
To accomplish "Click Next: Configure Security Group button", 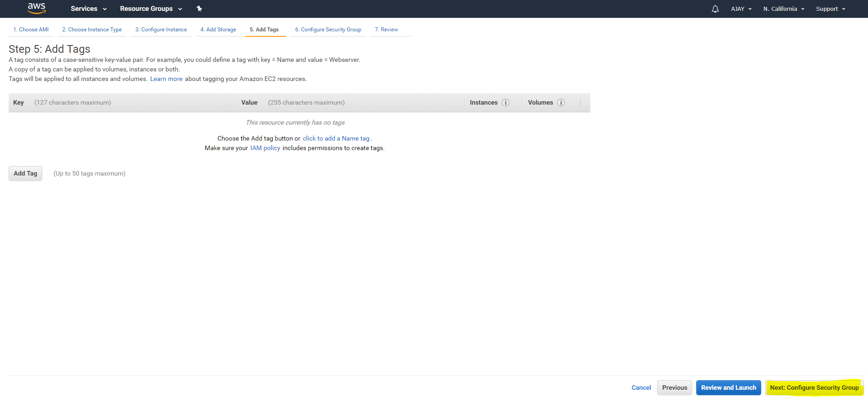I will (814, 388).
